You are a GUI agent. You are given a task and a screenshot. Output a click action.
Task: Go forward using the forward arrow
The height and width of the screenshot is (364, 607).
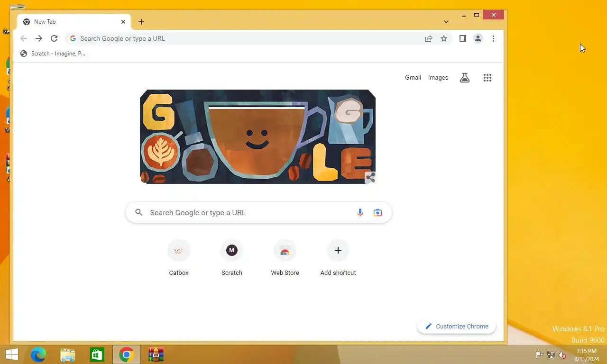click(39, 38)
